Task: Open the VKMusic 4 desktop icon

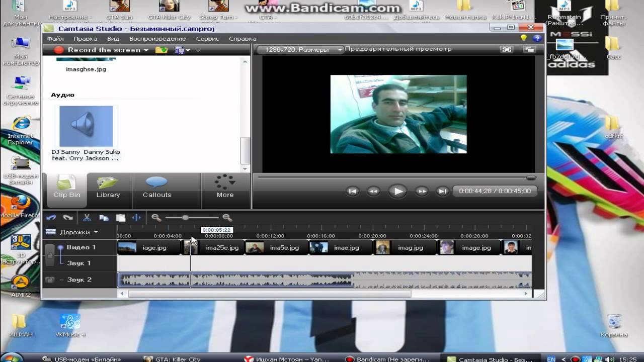Action: click(x=70, y=325)
